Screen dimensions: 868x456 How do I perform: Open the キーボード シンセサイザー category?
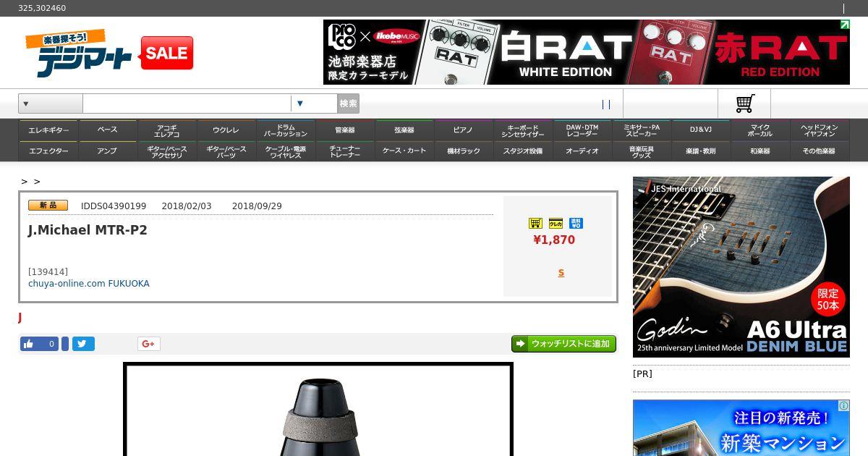click(522, 130)
